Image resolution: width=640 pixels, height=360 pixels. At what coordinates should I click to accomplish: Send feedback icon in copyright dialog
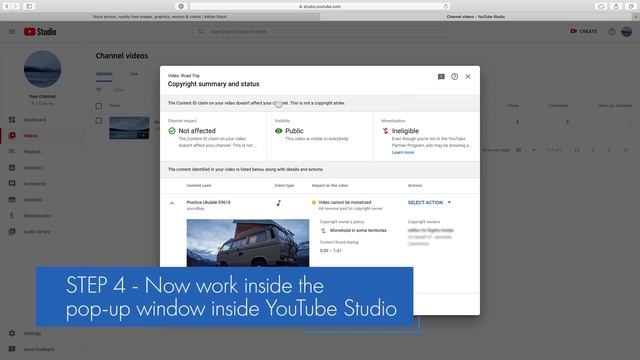tap(441, 77)
